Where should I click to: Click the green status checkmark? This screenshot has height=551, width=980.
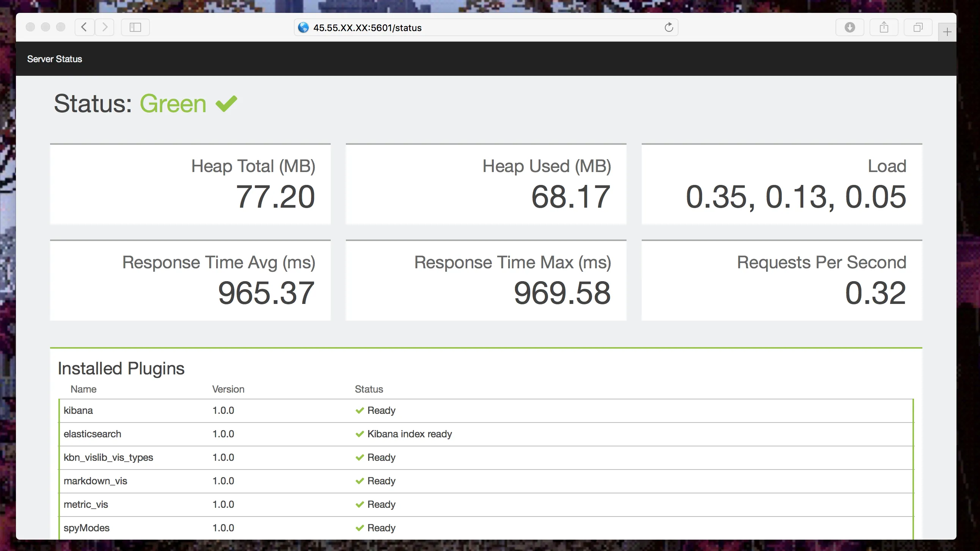[x=226, y=103]
